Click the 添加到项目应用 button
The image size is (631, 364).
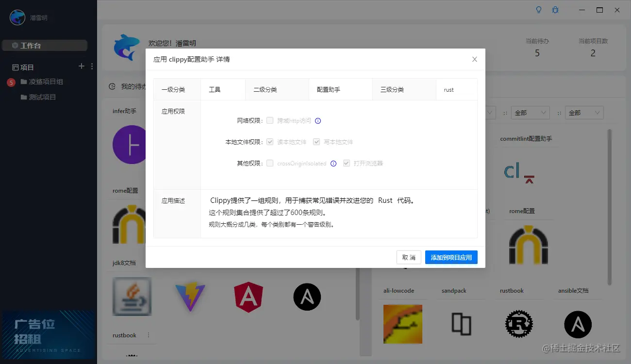[x=451, y=257]
